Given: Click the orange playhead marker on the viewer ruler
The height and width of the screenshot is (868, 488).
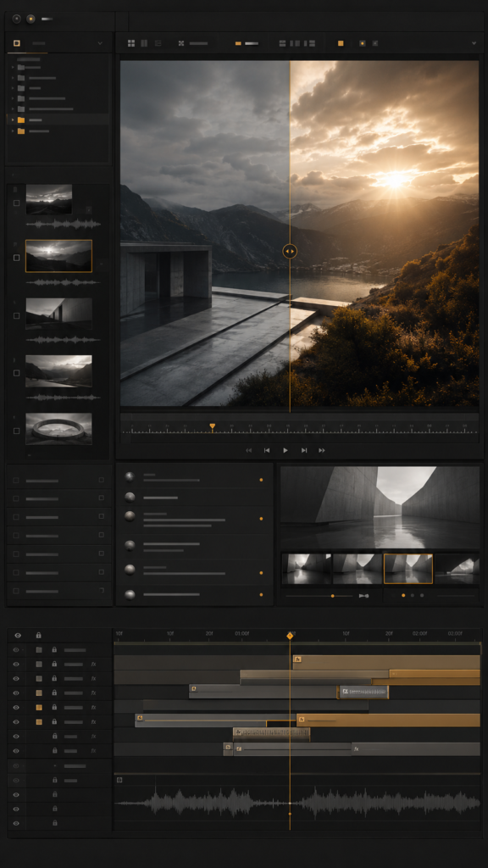Looking at the screenshot, I should (213, 426).
